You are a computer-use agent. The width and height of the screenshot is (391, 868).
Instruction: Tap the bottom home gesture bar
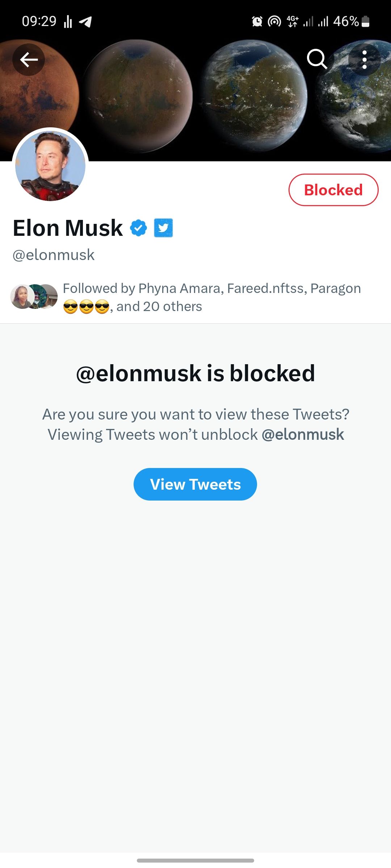(x=195, y=860)
